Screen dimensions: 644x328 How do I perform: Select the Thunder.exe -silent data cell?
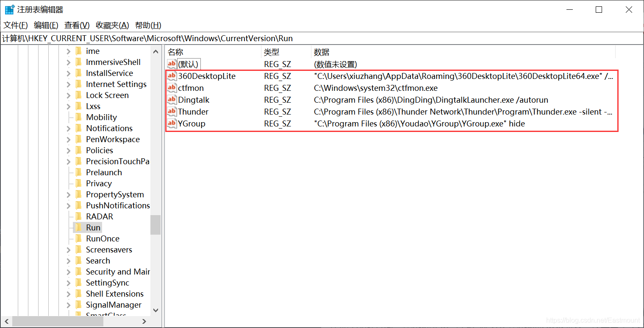[x=463, y=112]
